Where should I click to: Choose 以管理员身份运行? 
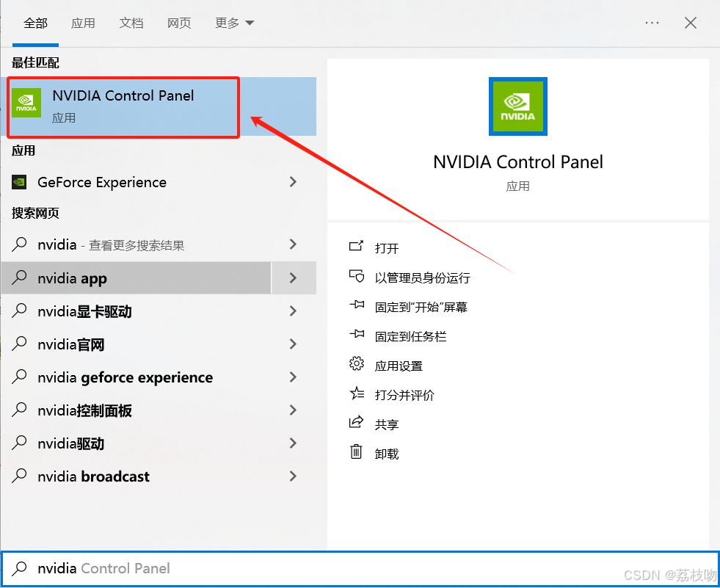click(x=423, y=277)
